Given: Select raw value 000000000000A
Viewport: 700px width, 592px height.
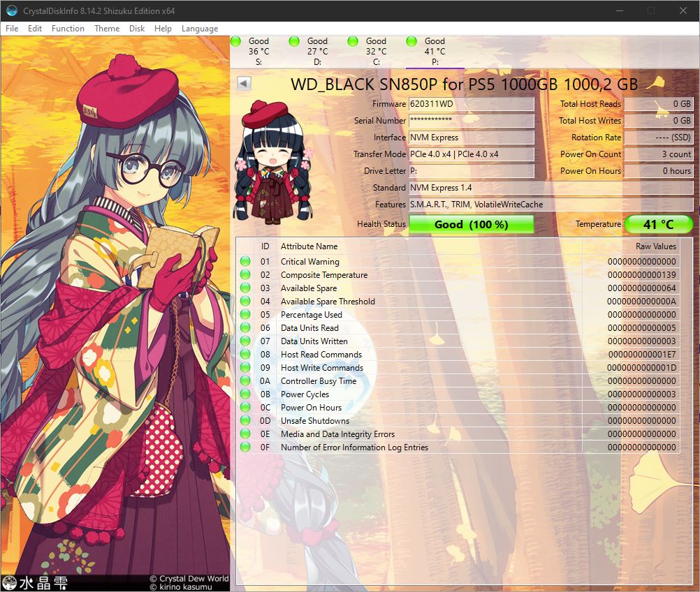Looking at the screenshot, I should tap(641, 302).
